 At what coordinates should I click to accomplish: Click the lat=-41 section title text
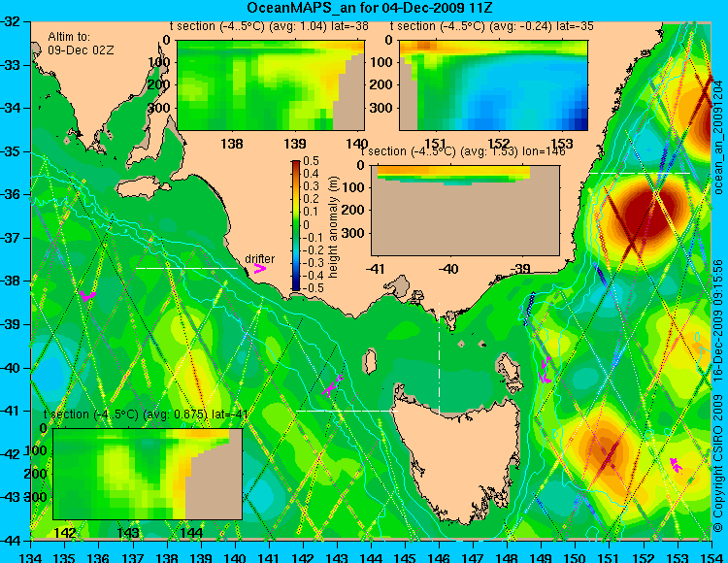pyautogui.click(x=146, y=414)
